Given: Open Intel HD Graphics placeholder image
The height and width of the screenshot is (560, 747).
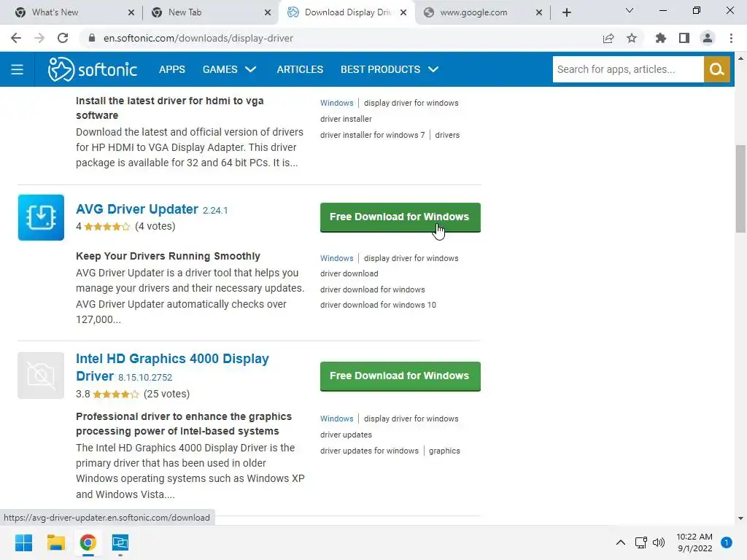Looking at the screenshot, I should coord(41,376).
